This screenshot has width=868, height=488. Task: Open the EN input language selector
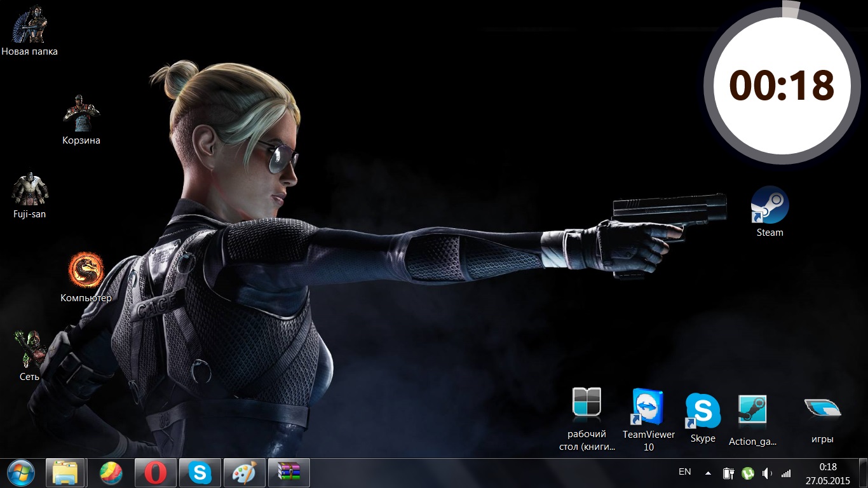pyautogui.click(x=685, y=471)
